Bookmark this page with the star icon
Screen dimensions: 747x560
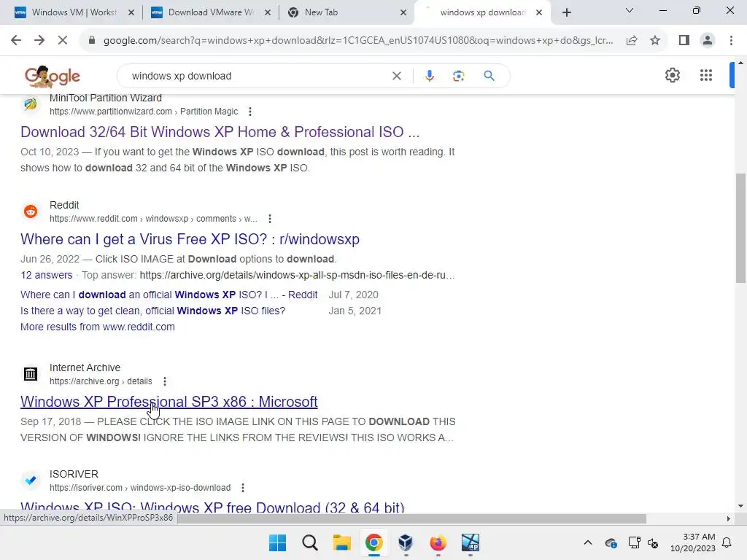(655, 41)
